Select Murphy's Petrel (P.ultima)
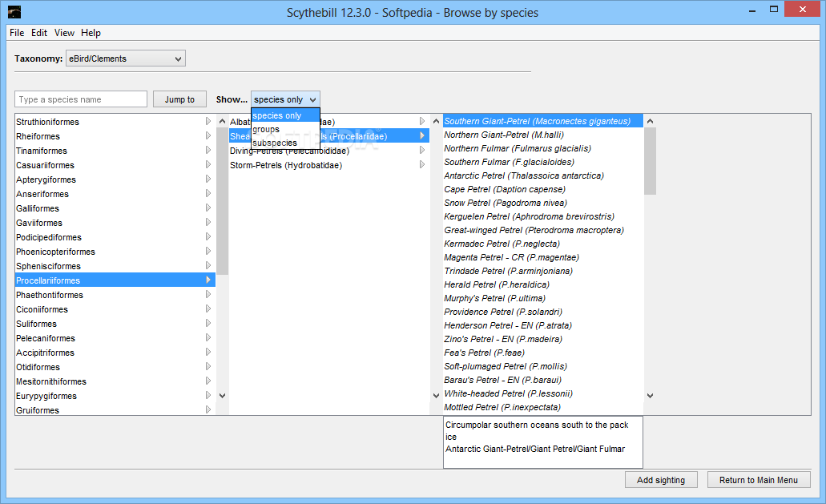The image size is (826, 504). pos(542,298)
